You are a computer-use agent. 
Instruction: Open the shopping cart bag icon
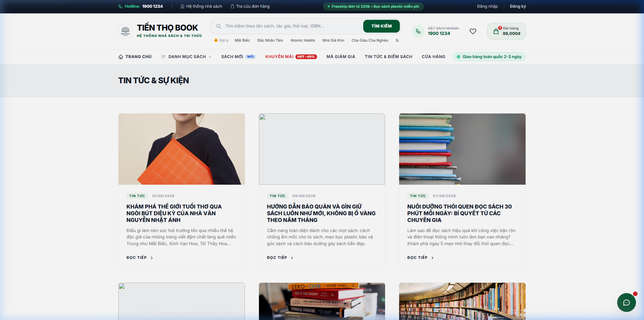(496, 31)
